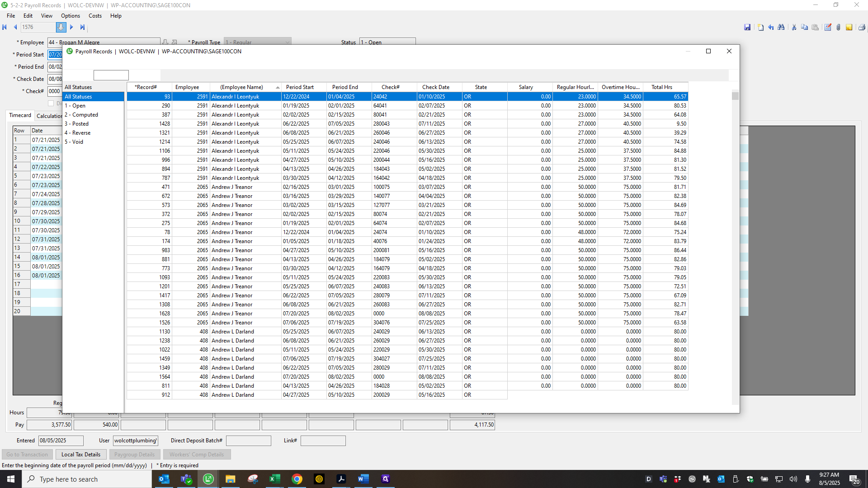Click the lookup search text box

(111, 75)
